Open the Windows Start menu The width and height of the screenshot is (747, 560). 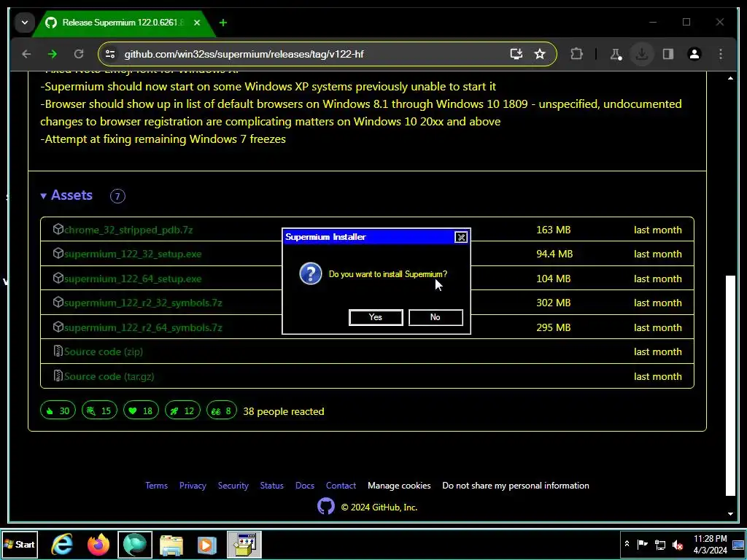[x=20, y=544]
